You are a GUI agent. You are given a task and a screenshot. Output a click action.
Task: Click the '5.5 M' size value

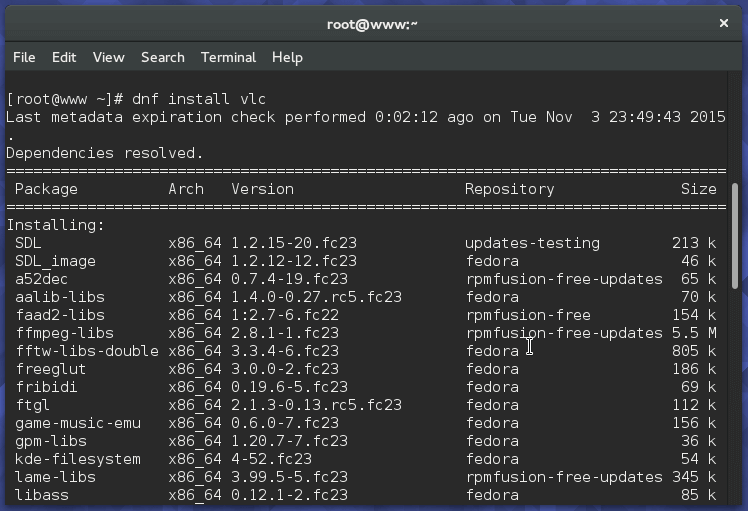tap(694, 333)
